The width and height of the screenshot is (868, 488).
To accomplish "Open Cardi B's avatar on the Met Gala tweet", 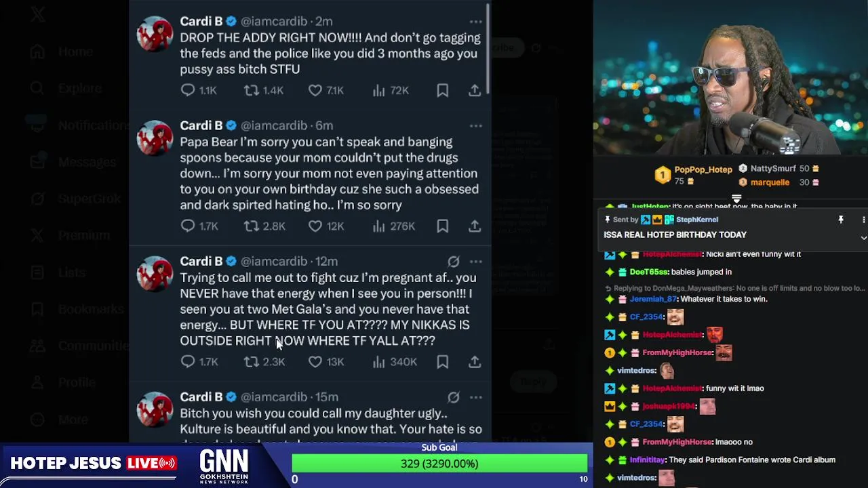I will tap(155, 274).
